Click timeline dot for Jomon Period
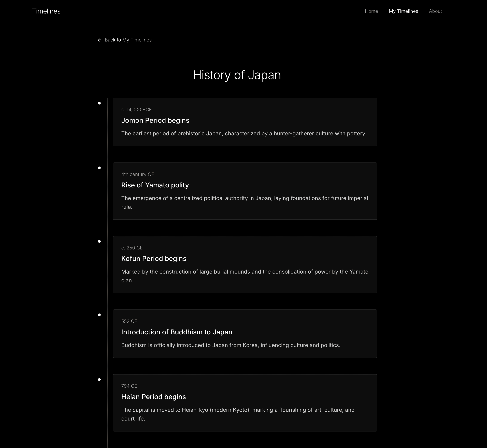This screenshot has width=487, height=448. [99, 103]
